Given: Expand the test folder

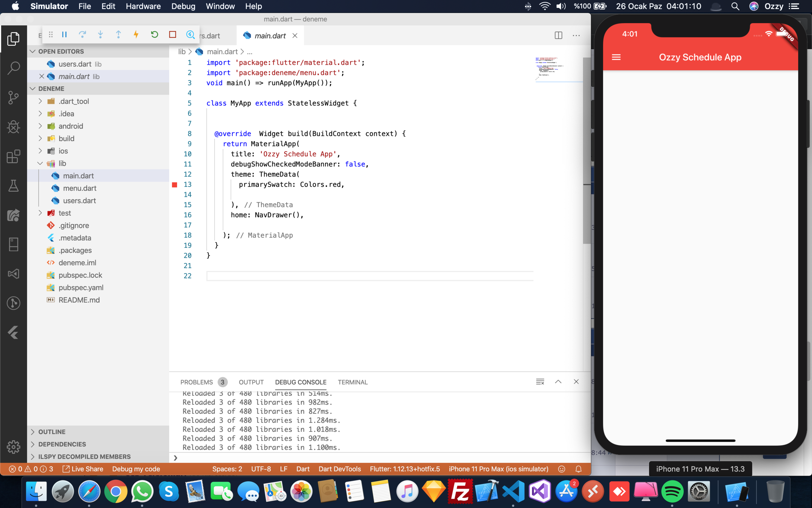Looking at the screenshot, I should (x=40, y=213).
